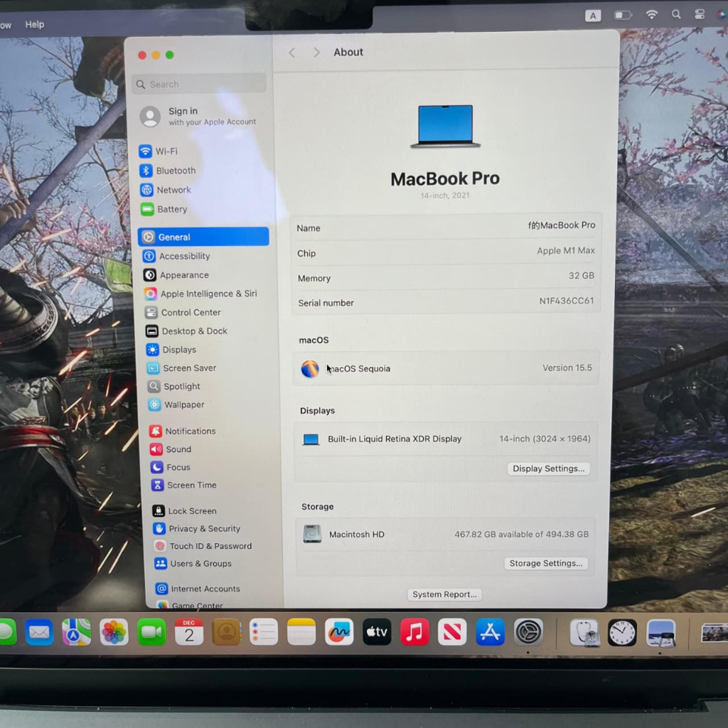Open Spotlight search in menu bar

click(676, 15)
